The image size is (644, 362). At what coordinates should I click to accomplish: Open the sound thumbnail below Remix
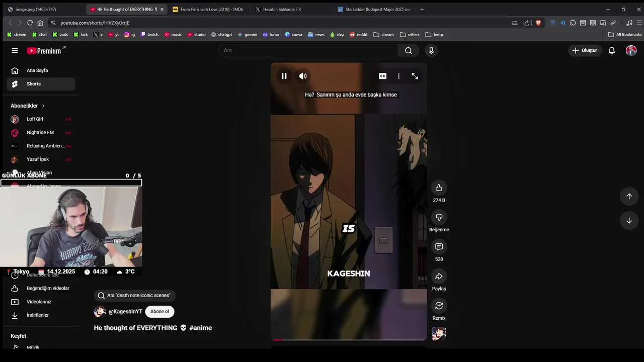pos(439,334)
